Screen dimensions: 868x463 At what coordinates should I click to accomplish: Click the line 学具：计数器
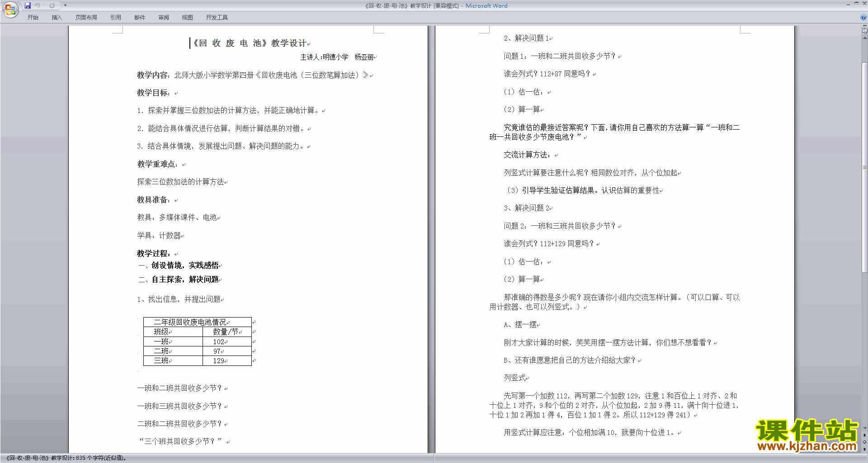coord(159,236)
